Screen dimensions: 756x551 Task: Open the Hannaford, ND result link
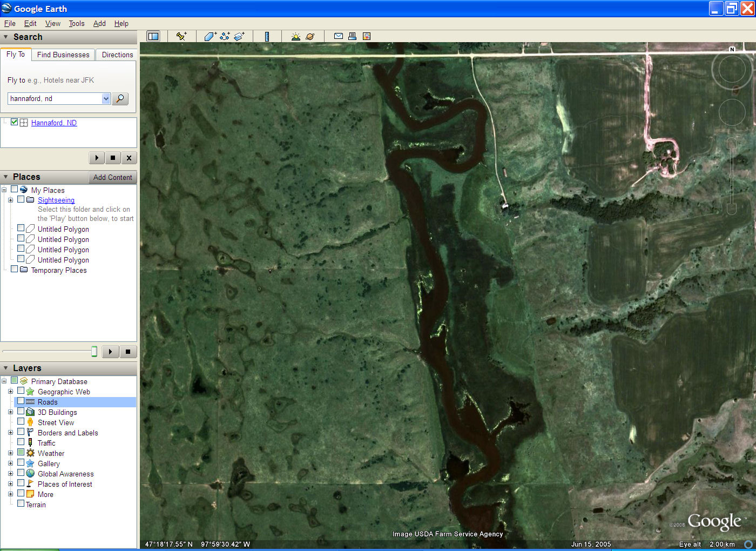tap(54, 123)
